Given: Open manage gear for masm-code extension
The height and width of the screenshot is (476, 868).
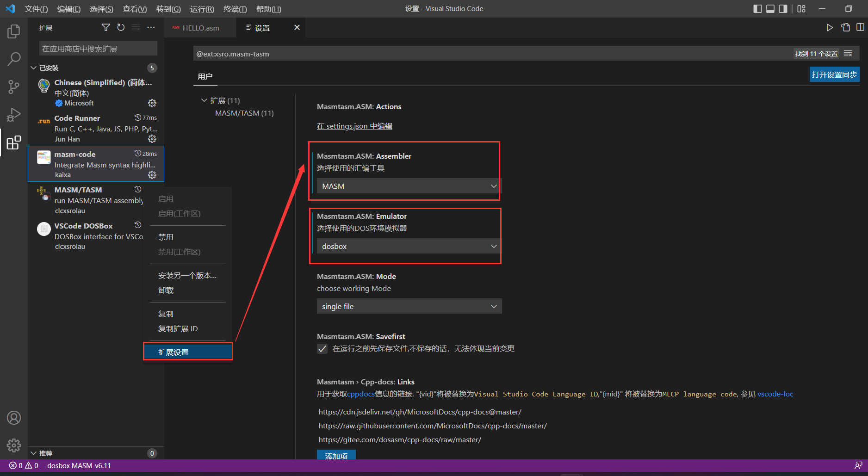Looking at the screenshot, I should tap(152, 175).
